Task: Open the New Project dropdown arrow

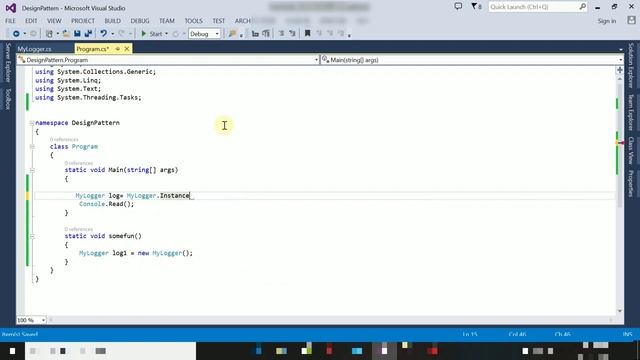Action: click(x=58, y=34)
